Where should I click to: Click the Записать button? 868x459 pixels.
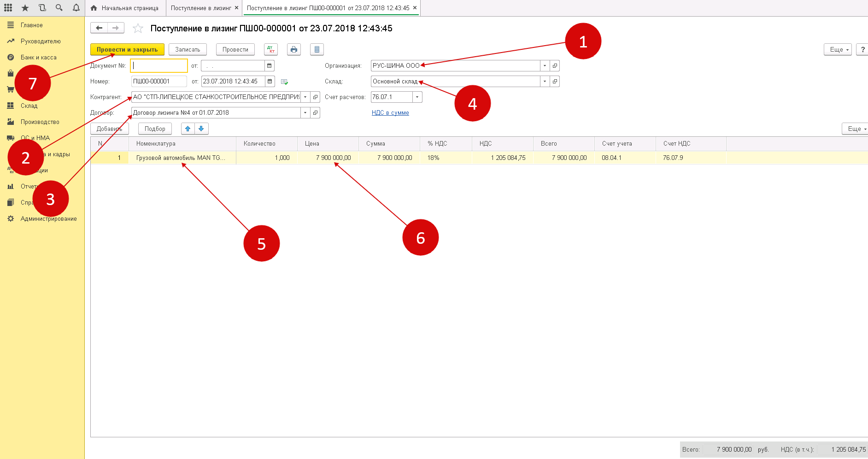[x=188, y=49]
